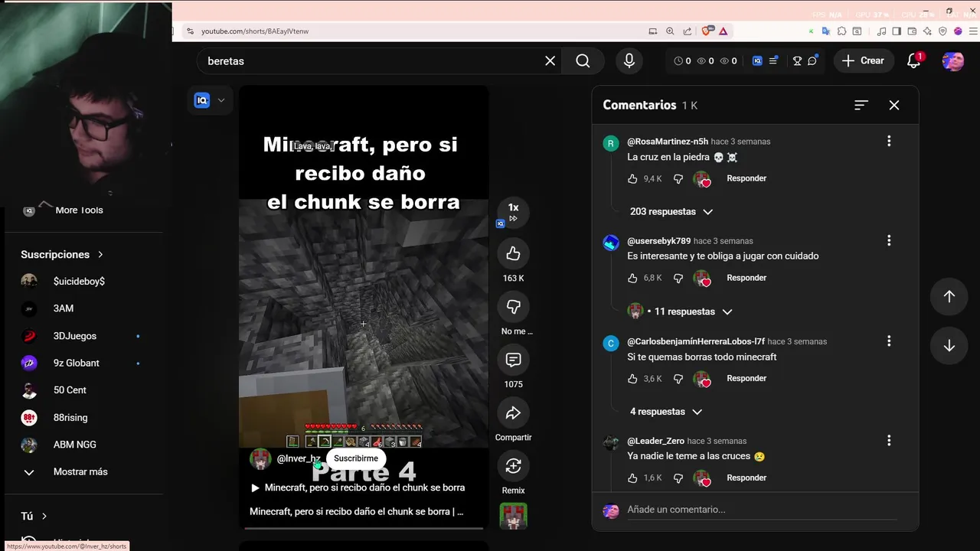Clear the search box text

pyautogui.click(x=550, y=60)
